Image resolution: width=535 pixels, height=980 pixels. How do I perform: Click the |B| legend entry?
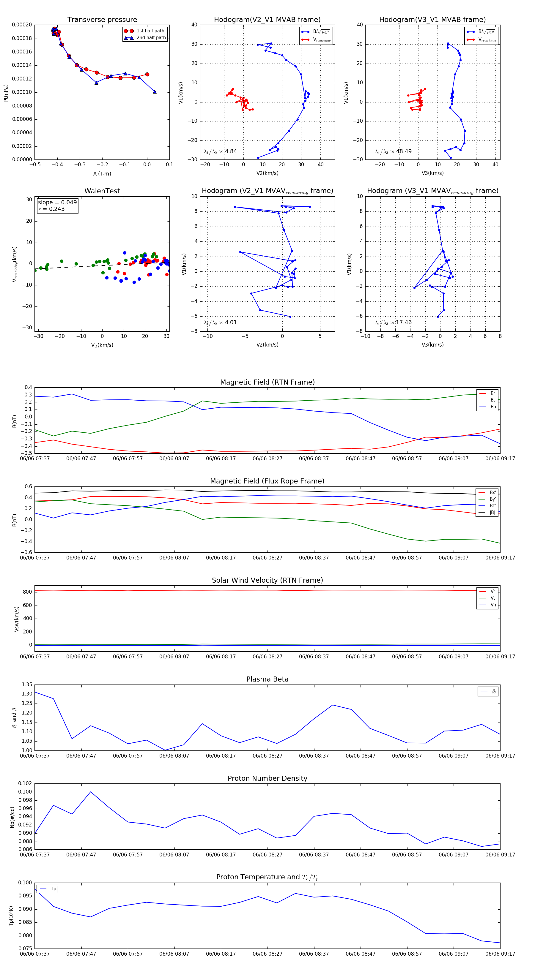[x=487, y=513]
